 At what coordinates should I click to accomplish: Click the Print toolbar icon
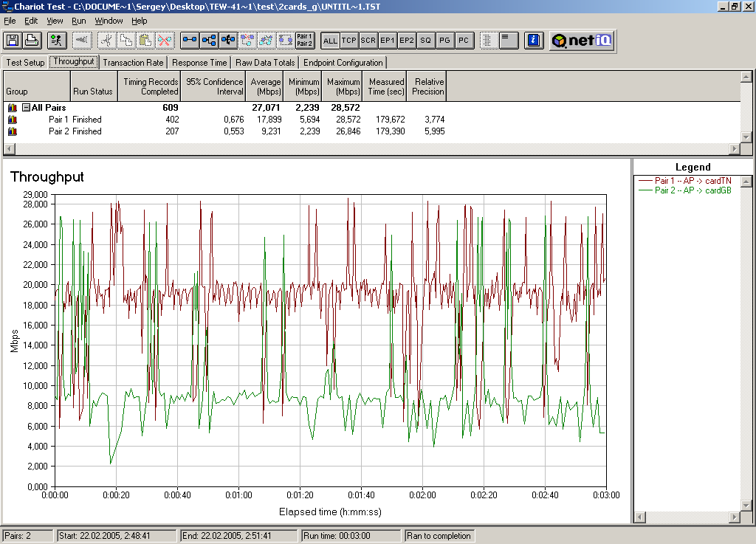32,40
